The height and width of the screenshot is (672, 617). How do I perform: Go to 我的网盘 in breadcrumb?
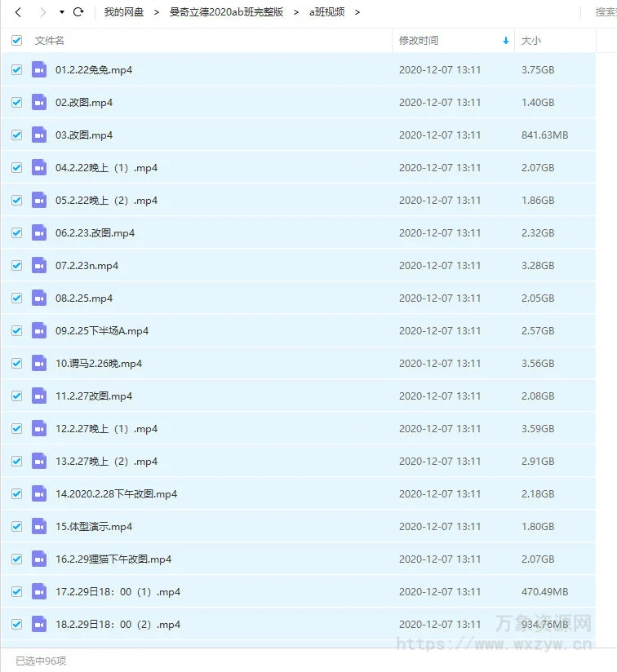[x=123, y=12]
